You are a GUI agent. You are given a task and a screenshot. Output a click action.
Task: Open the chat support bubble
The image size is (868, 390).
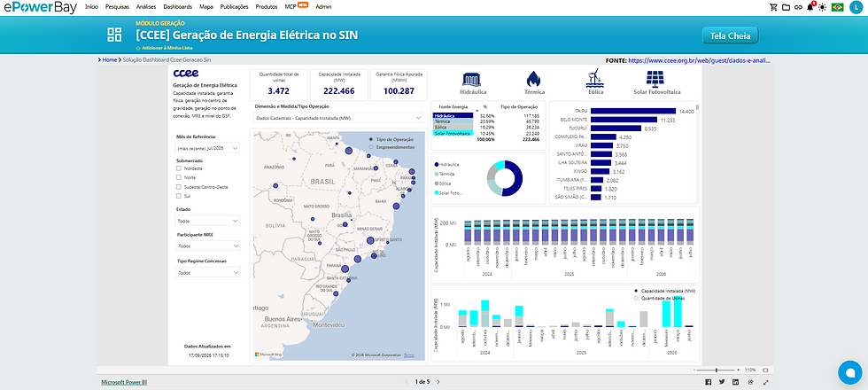[x=849, y=371]
